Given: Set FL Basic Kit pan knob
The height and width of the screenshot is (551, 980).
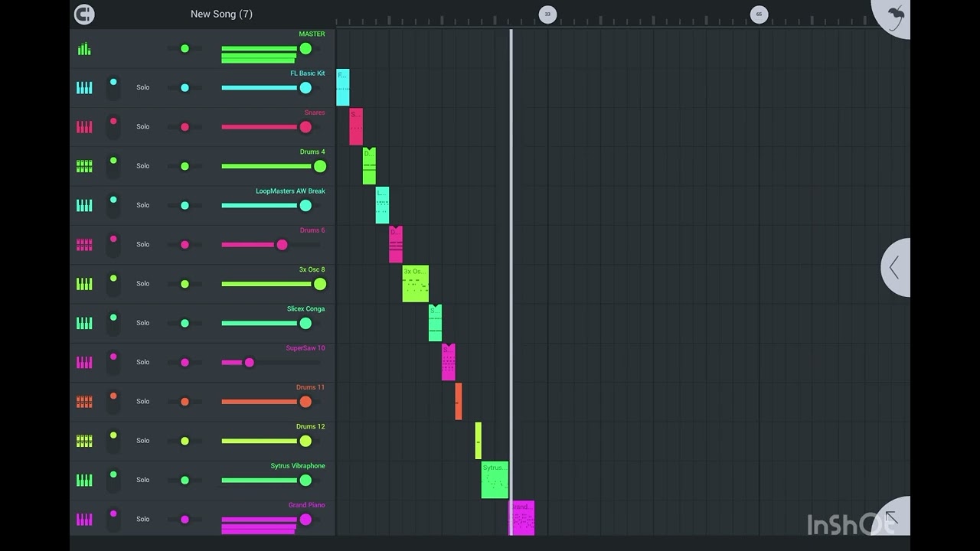Looking at the screenshot, I should coord(185,88).
